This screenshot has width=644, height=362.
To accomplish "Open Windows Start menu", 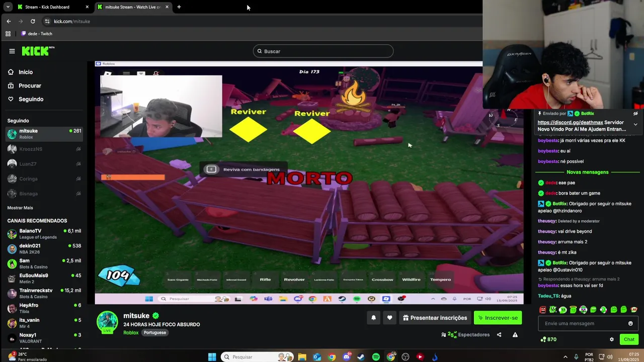I will coord(212,357).
